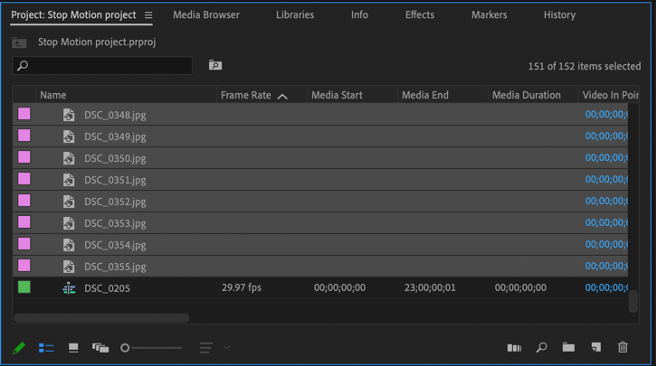This screenshot has height=366, width=656.
Task: Select the file name DSC_0353.jpg
Action: tap(115, 223)
